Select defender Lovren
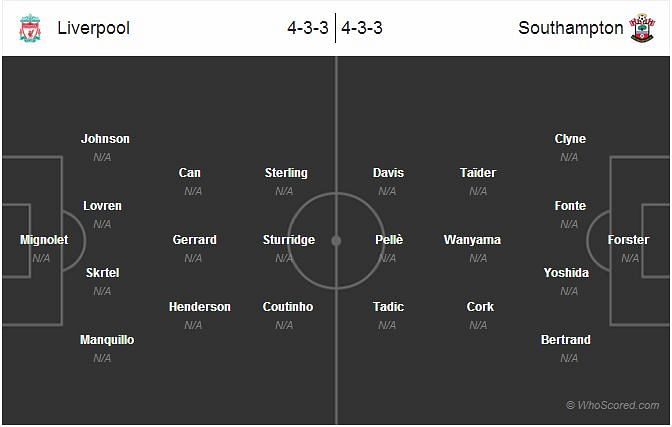The image size is (672, 427). coord(102,206)
